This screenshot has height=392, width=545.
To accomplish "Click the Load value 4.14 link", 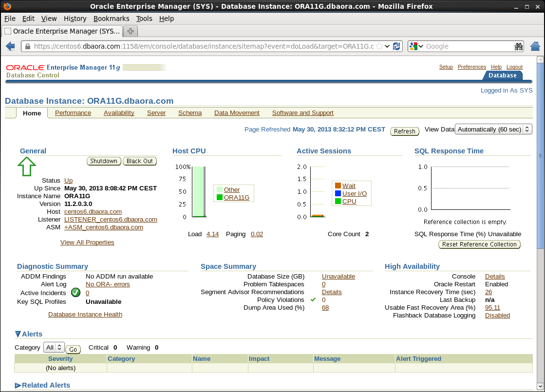I will (212, 234).
